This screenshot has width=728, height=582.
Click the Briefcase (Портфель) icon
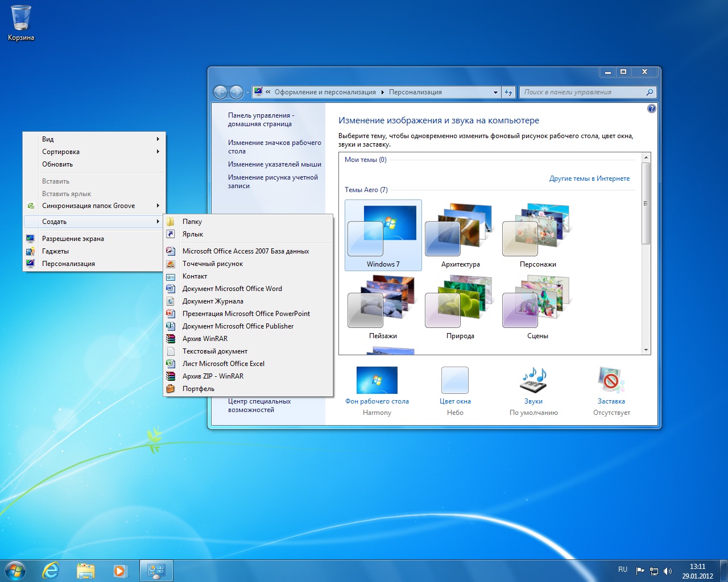point(171,389)
